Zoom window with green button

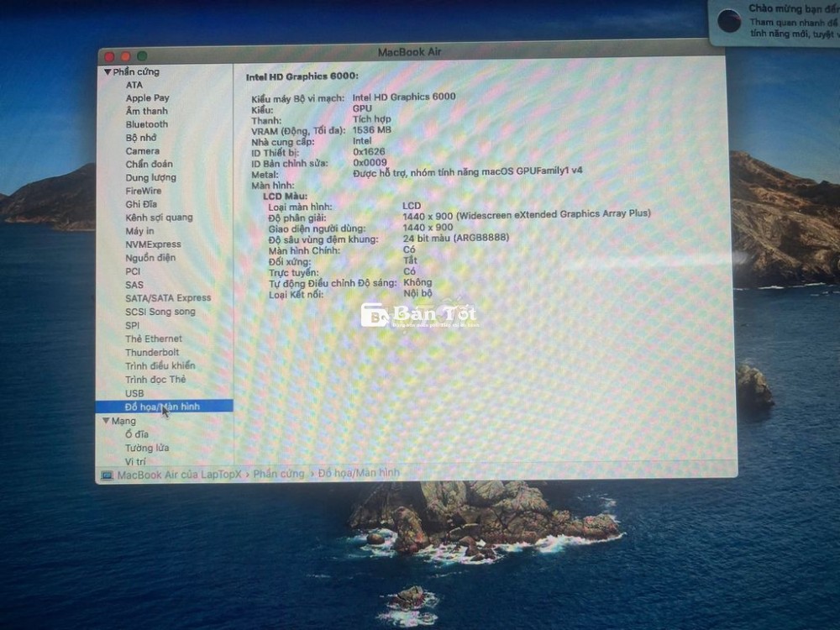[x=142, y=55]
